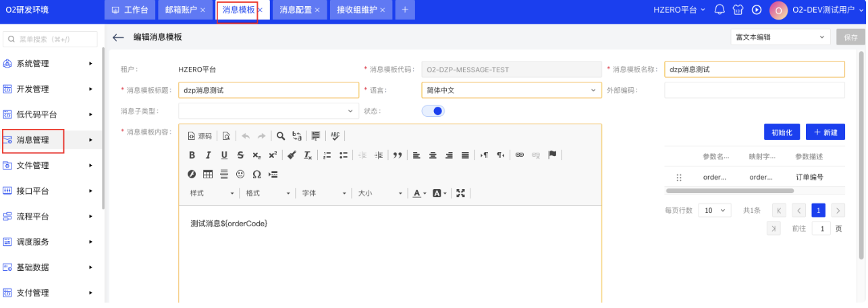The image size is (868, 308).
Task: Open the special character (Ω) picker
Action: [x=256, y=174]
